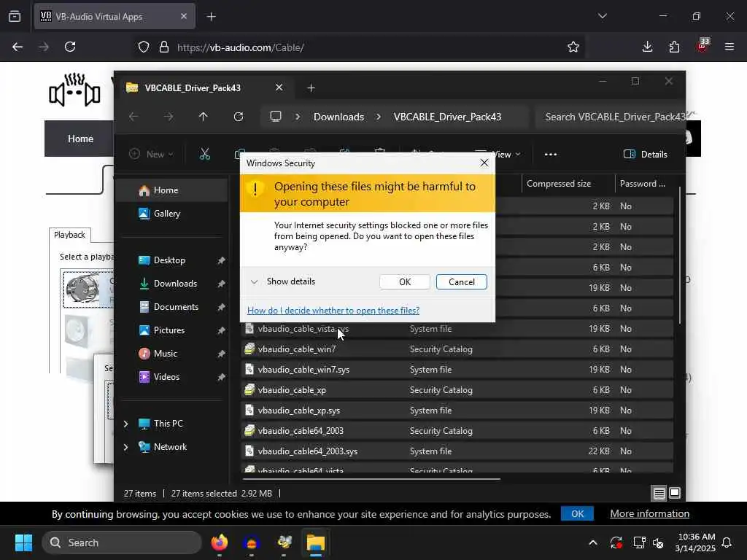Select file vbaudio_cable_xp security catalog
The height and width of the screenshot is (560, 747).
point(457,390)
